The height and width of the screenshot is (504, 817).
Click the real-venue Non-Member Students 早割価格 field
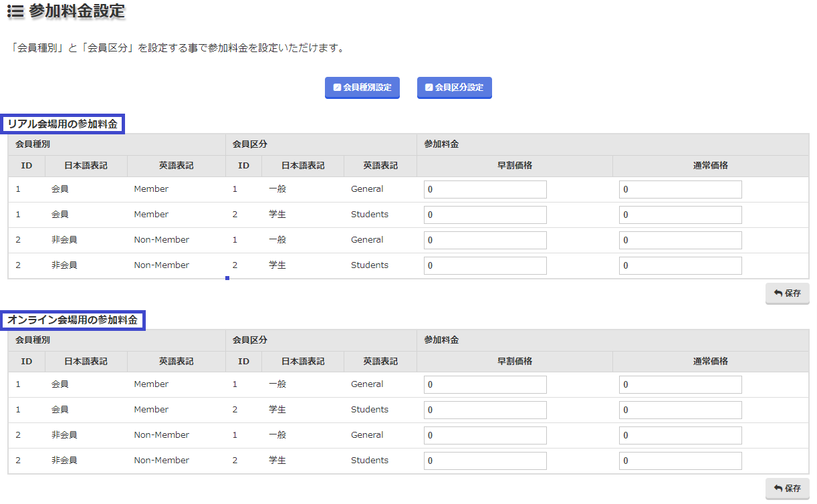(485, 266)
